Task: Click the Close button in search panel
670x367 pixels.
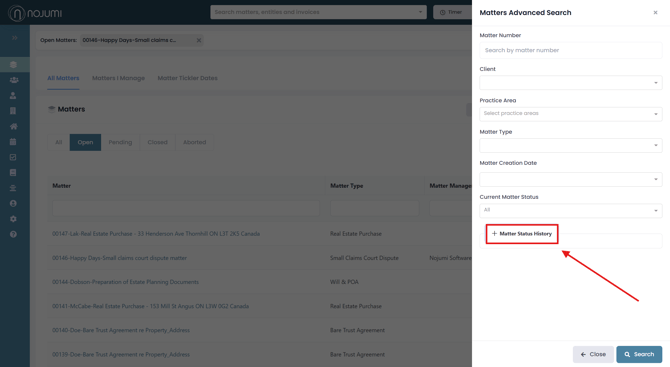Action: (x=593, y=354)
